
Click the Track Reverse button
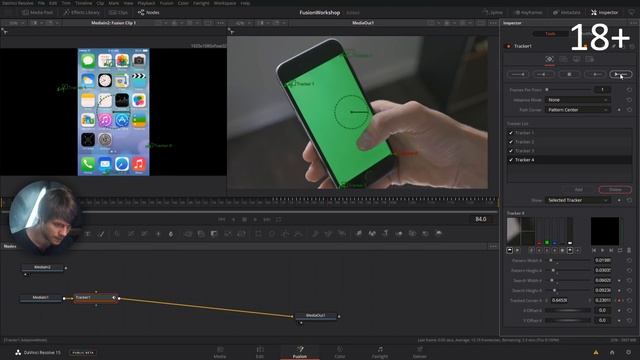(x=518, y=74)
